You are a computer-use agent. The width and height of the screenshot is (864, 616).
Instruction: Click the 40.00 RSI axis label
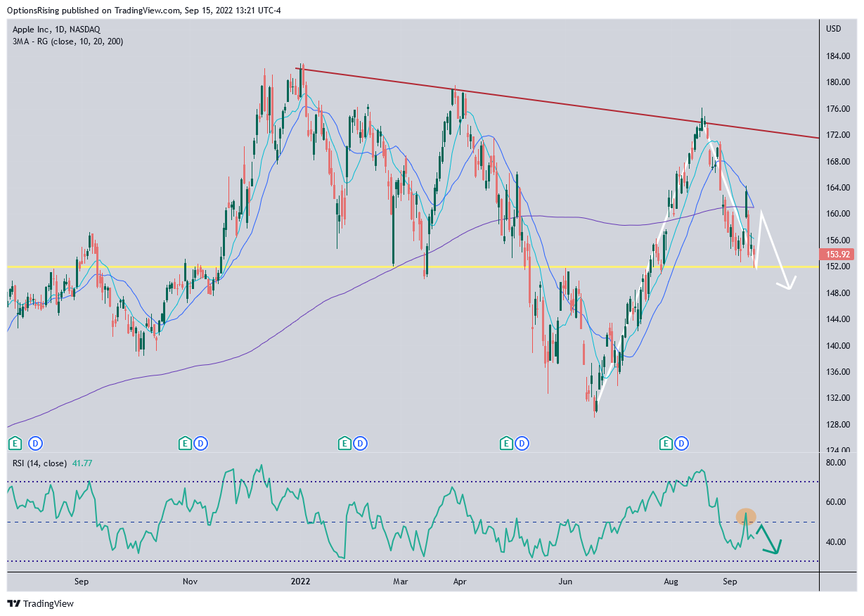coord(835,542)
